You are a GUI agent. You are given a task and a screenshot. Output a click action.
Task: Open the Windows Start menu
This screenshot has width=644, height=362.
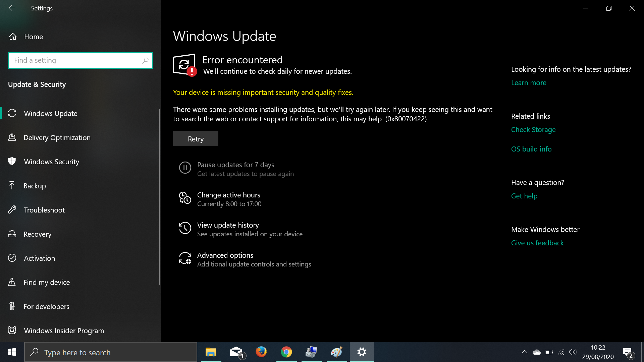tap(12, 352)
